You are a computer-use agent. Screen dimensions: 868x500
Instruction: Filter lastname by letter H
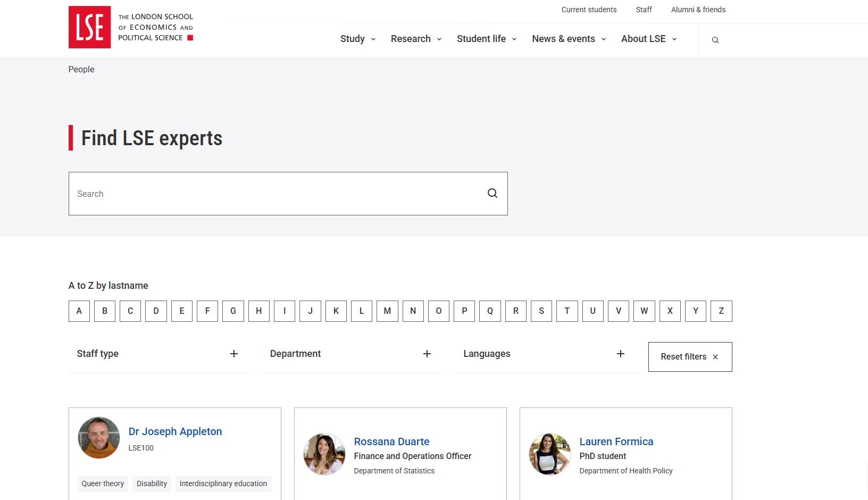259,311
